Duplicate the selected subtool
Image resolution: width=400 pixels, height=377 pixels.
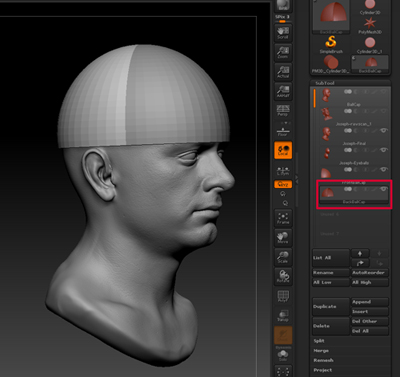point(331,307)
